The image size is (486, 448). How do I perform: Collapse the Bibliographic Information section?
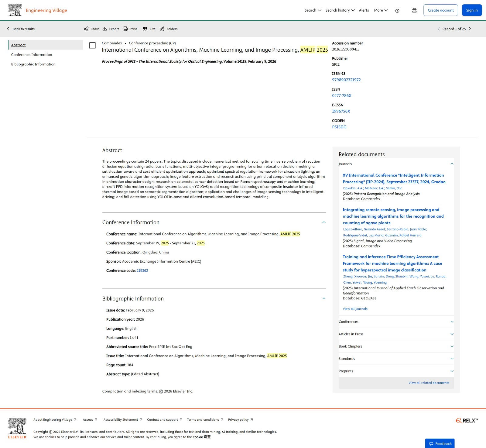[324, 298]
